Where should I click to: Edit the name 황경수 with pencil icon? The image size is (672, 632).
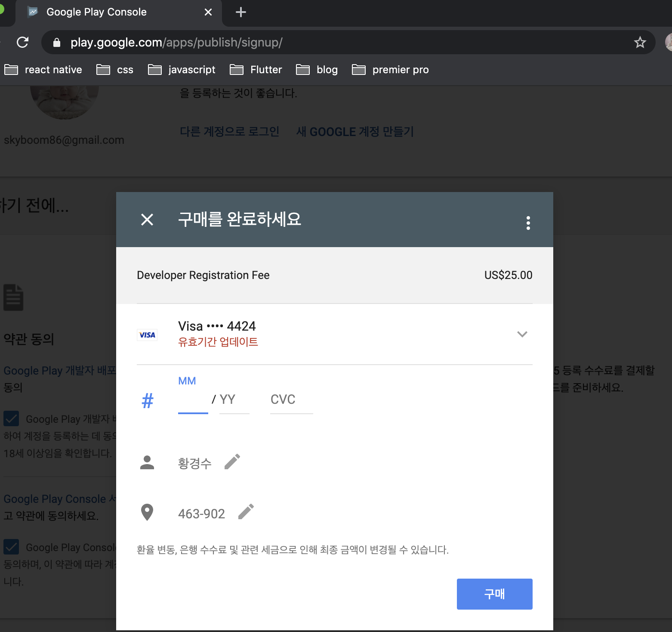232,462
